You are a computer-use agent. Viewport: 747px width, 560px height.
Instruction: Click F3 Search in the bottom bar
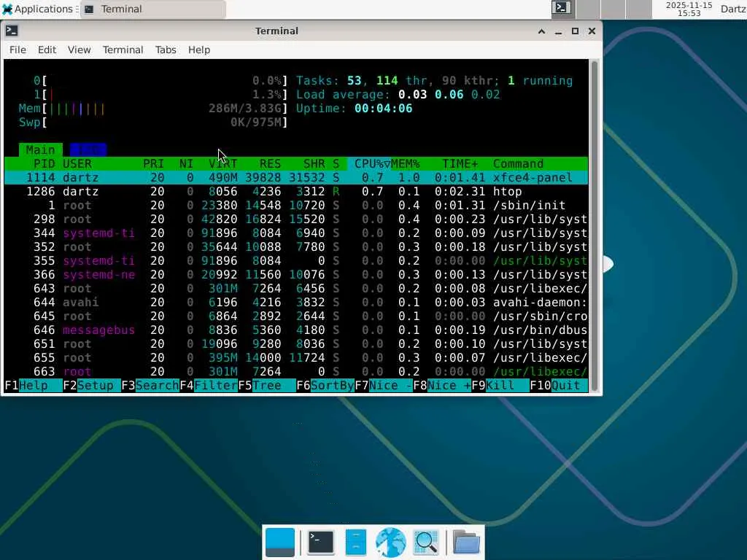point(150,385)
